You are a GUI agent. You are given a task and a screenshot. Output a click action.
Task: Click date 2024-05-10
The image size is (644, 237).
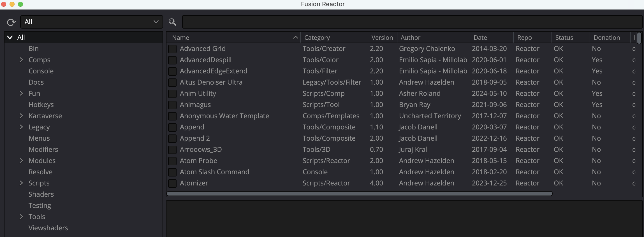pos(489,93)
